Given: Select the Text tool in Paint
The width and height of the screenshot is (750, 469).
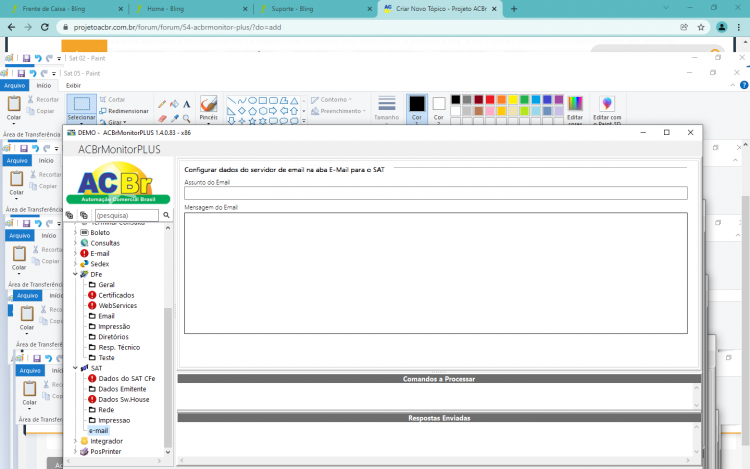Looking at the screenshot, I should [187, 104].
